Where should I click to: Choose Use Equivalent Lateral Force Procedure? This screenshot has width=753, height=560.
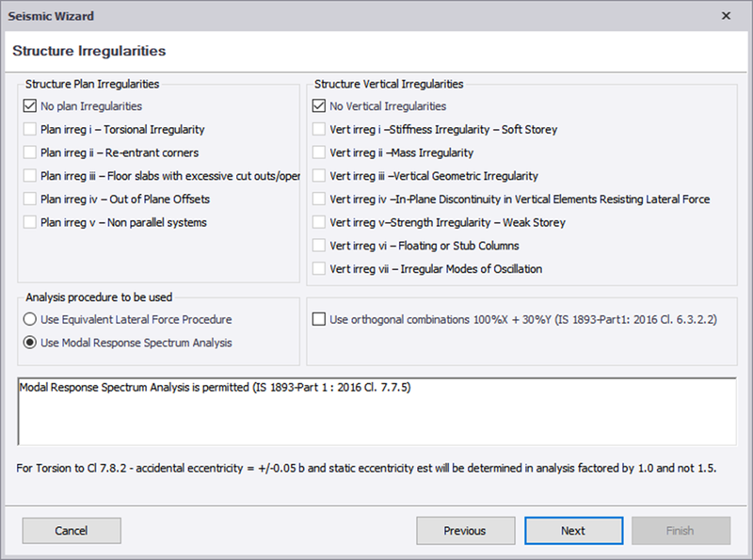[30, 319]
